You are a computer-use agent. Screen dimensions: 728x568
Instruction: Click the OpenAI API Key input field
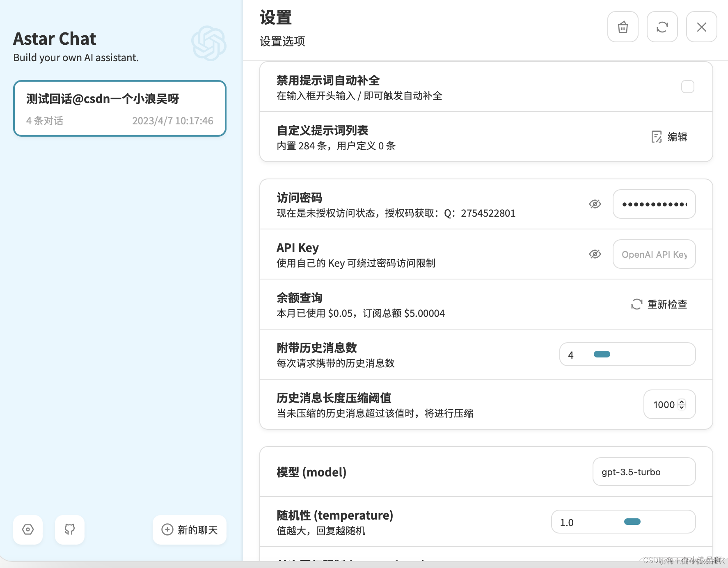pyautogui.click(x=654, y=254)
